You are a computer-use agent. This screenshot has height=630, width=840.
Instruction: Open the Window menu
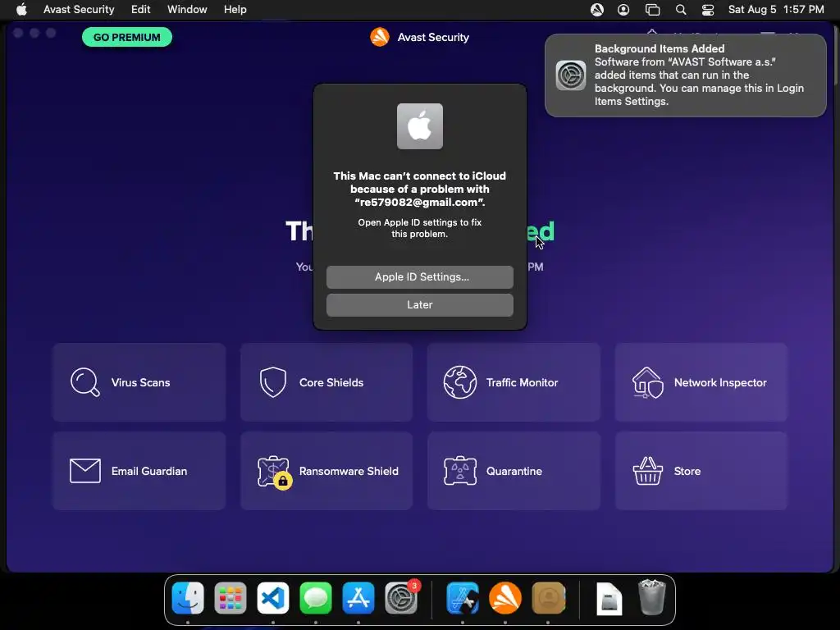tap(187, 9)
